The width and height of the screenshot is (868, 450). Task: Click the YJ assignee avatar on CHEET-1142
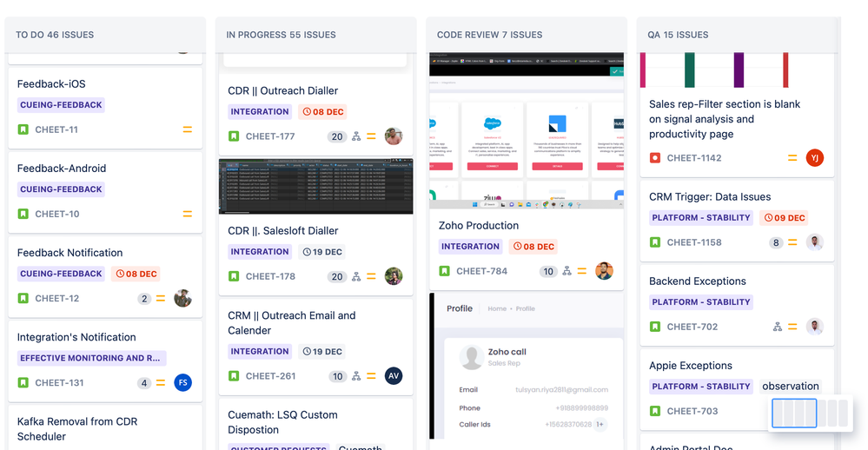coord(815,158)
